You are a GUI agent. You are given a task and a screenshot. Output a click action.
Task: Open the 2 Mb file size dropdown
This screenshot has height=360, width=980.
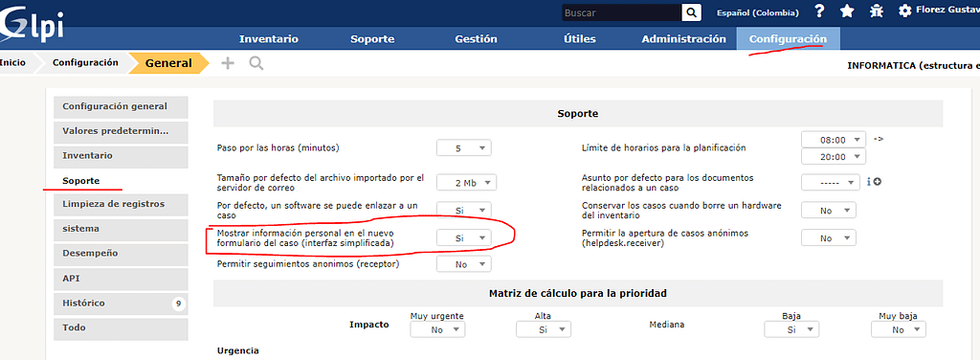[x=466, y=183]
